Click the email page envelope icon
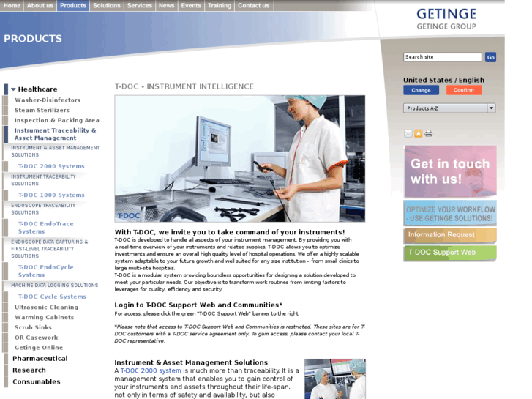This screenshot has height=399, width=532. click(408, 133)
